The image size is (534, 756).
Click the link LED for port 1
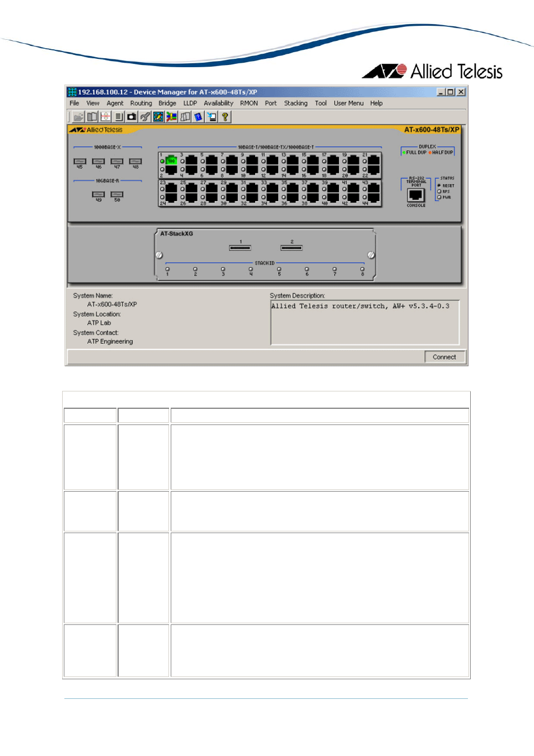tap(162, 161)
